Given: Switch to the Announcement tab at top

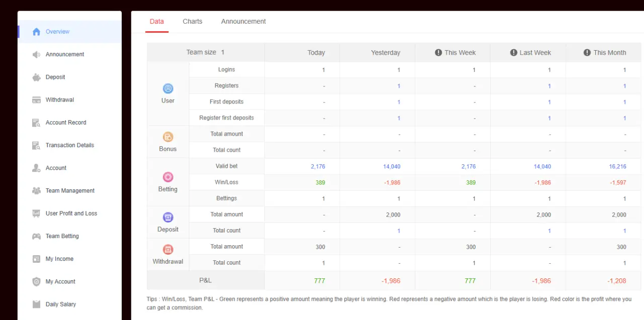Looking at the screenshot, I should (244, 21).
